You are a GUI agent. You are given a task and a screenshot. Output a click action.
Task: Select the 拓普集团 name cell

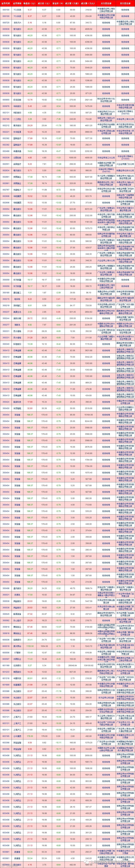[x=18, y=685]
